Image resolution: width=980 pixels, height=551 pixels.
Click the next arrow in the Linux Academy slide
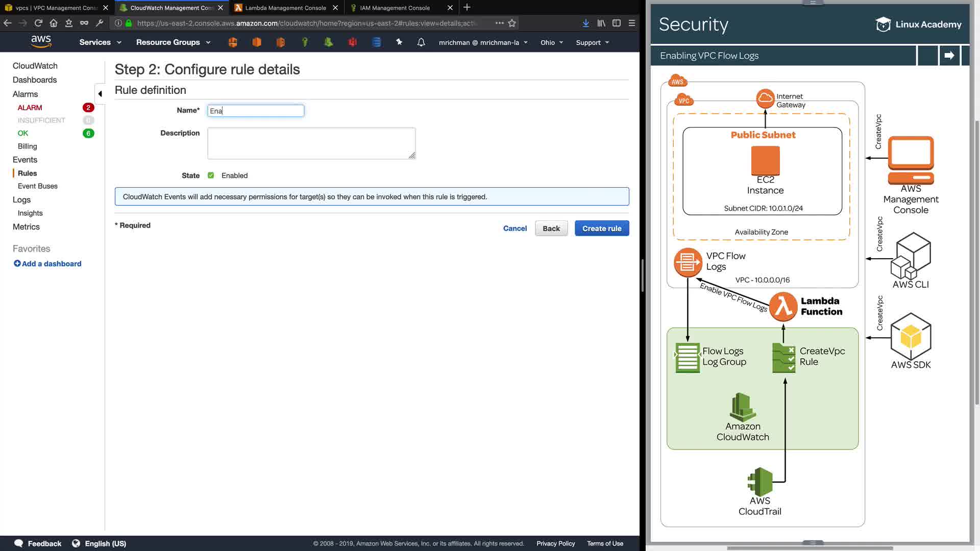pyautogui.click(x=949, y=55)
